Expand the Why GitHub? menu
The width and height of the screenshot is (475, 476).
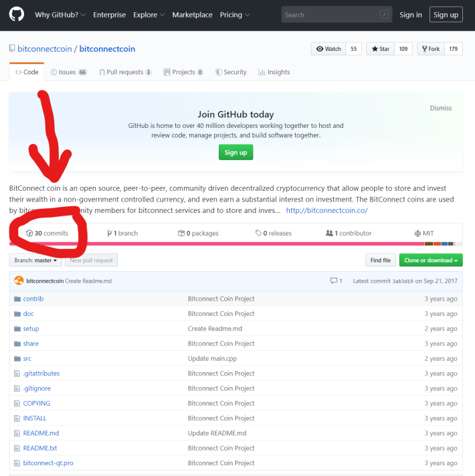coord(60,15)
